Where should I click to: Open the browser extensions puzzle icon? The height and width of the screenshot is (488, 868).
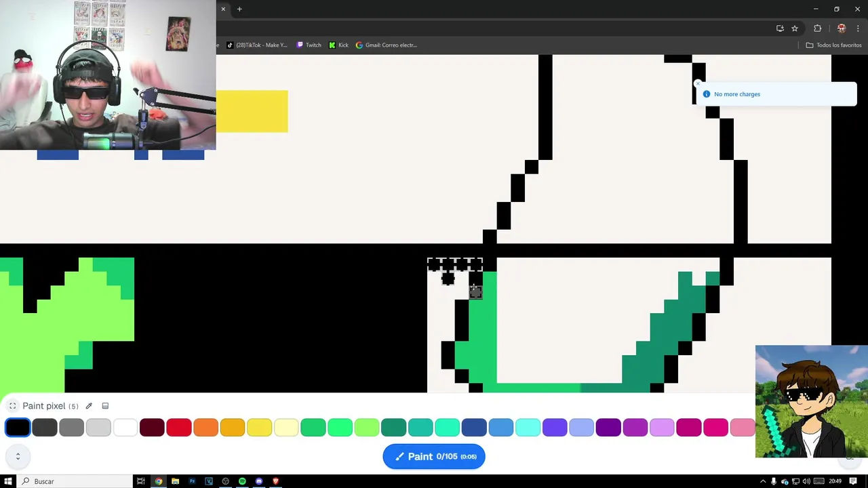pos(817,28)
